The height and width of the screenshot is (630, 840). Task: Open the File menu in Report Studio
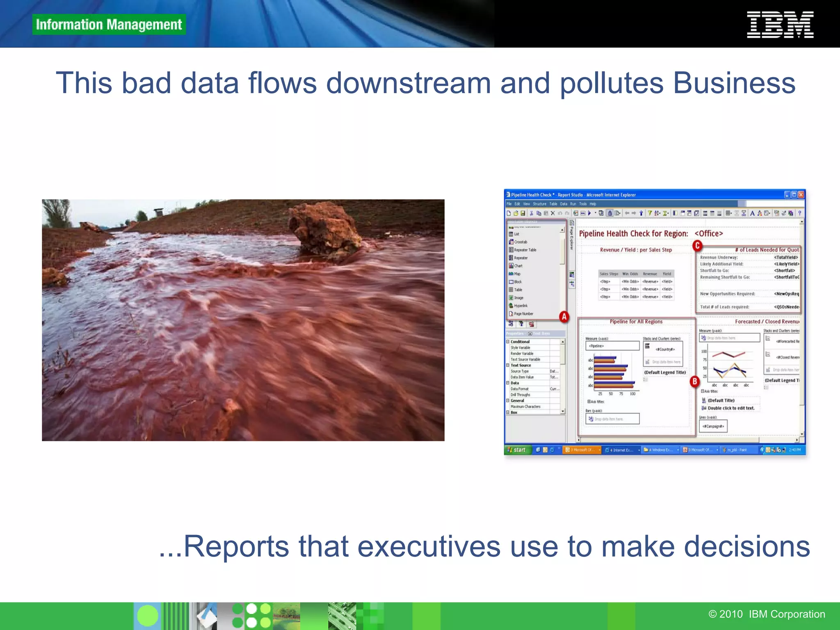tap(509, 204)
